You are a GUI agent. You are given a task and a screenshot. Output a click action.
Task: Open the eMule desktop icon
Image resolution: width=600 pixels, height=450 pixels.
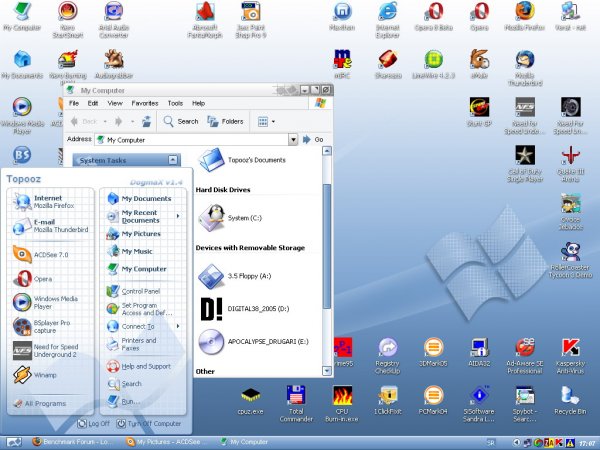(479, 64)
